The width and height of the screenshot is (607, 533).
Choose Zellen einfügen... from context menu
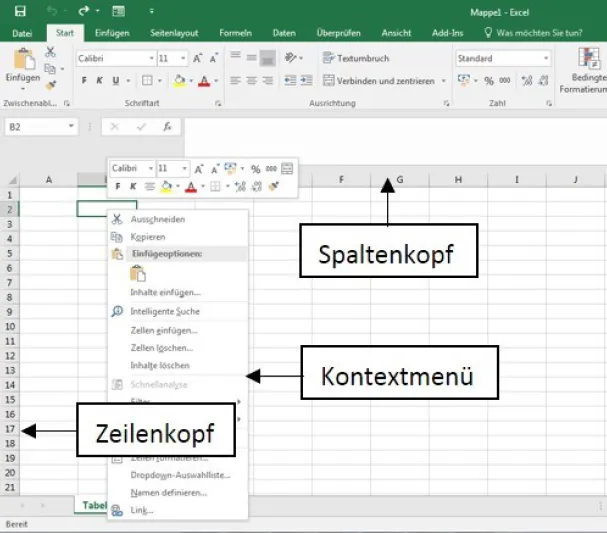[163, 330]
